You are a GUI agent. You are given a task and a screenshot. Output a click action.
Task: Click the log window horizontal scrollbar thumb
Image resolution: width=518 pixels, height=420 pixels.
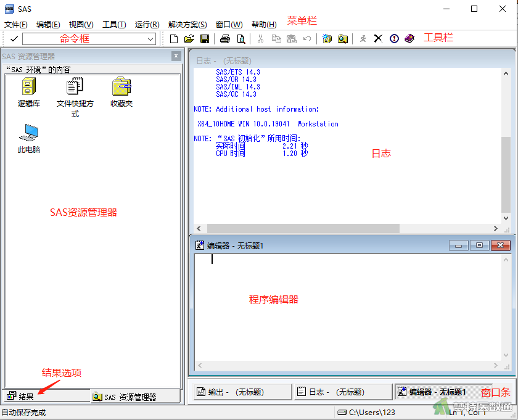pyautogui.click(x=303, y=228)
